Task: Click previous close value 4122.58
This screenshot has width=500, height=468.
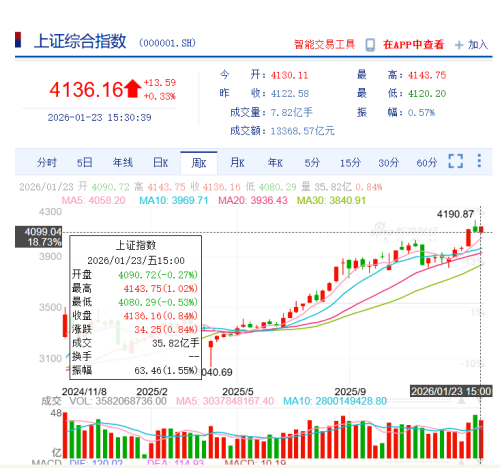Action: (290, 94)
